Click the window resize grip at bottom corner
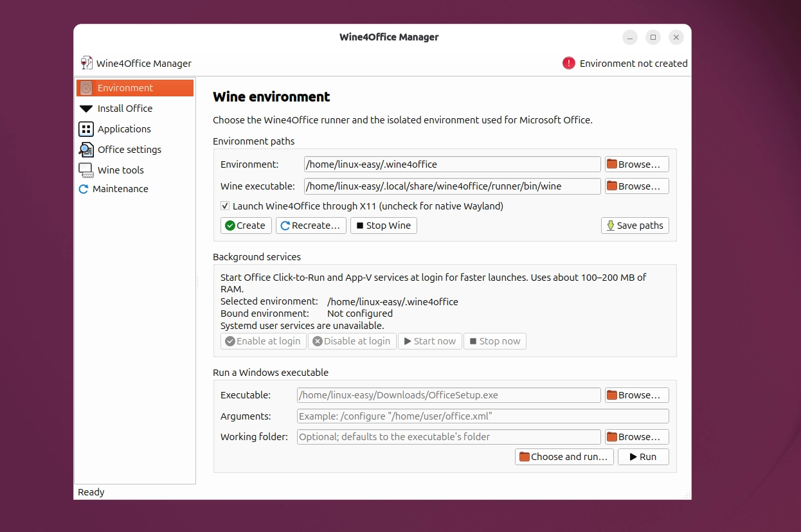Viewport: 801px width, 532px height. (x=687, y=495)
